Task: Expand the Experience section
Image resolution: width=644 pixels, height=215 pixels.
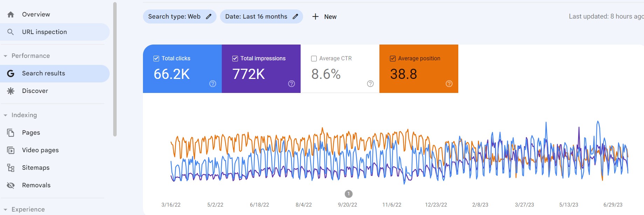Action: tap(5, 209)
